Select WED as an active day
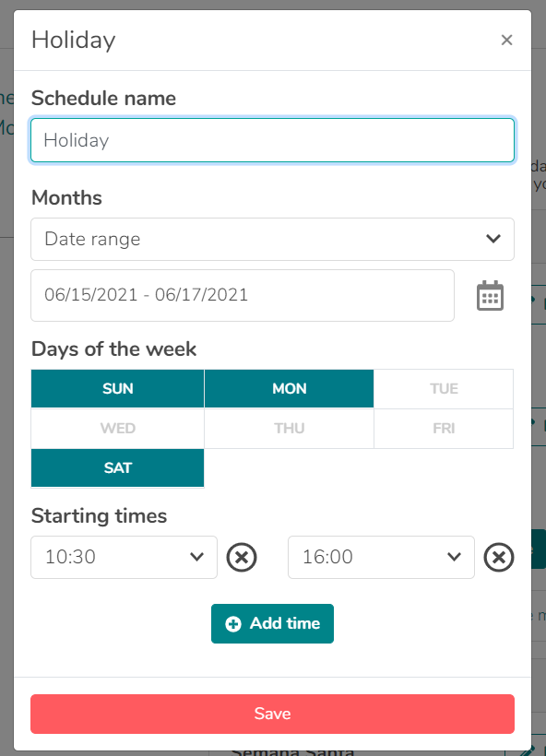 pyautogui.click(x=117, y=428)
